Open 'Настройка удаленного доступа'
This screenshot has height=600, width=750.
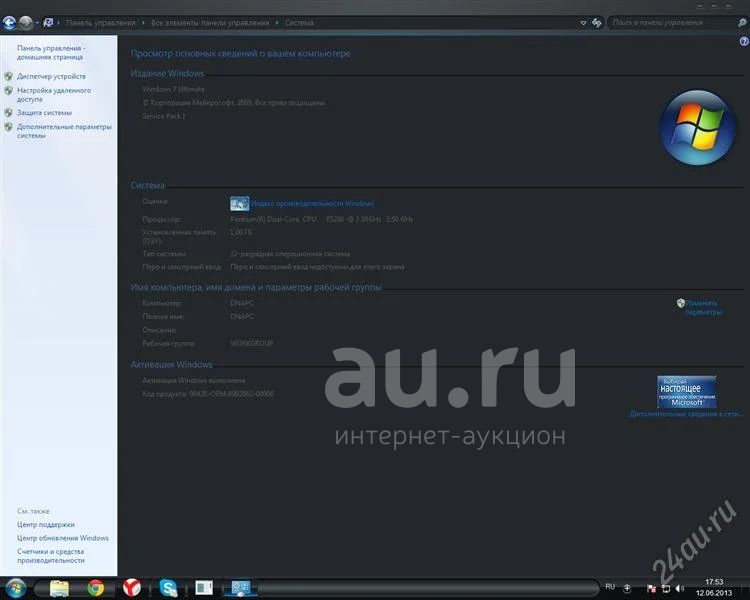(x=54, y=95)
